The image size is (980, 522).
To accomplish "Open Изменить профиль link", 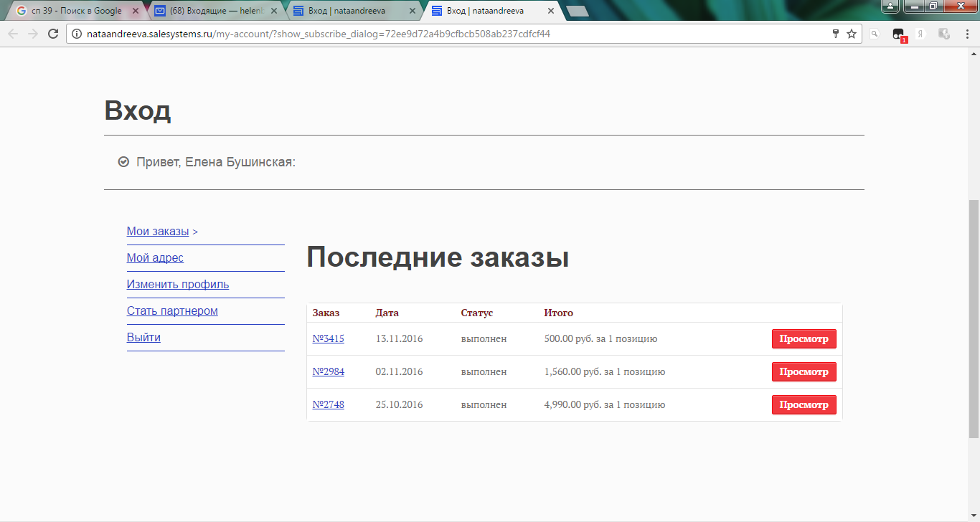I will click(x=178, y=284).
